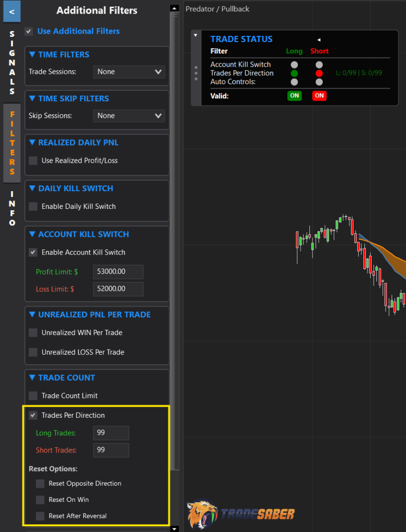The height and width of the screenshot is (532, 406).
Task: Click the TradeSaber tiger logo
Action: [x=202, y=514]
